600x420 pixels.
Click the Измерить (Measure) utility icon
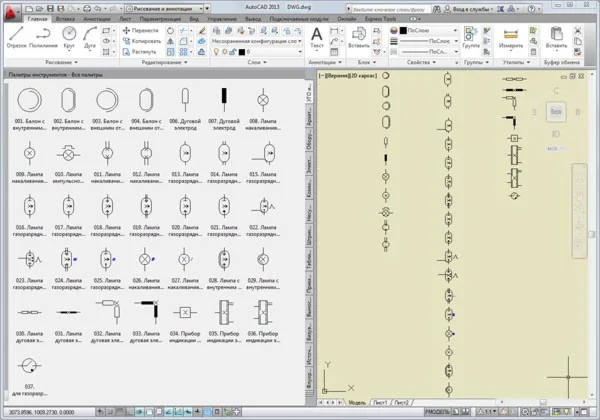click(511, 36)
